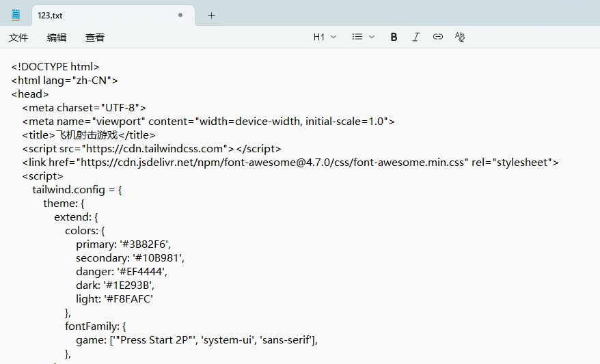Click the insert link icon
This screenshot has width=600, height=364.
438,38
